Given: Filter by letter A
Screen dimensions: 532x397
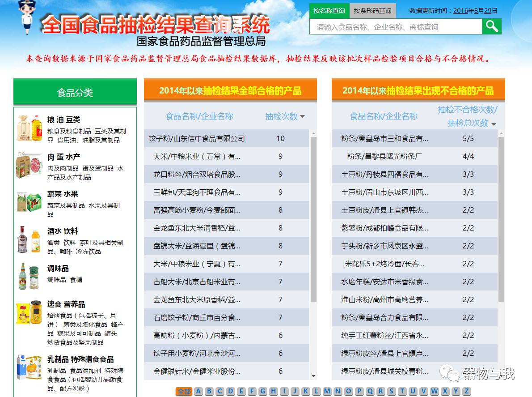Looking at the screenshot, I should [x=198, y=391].
